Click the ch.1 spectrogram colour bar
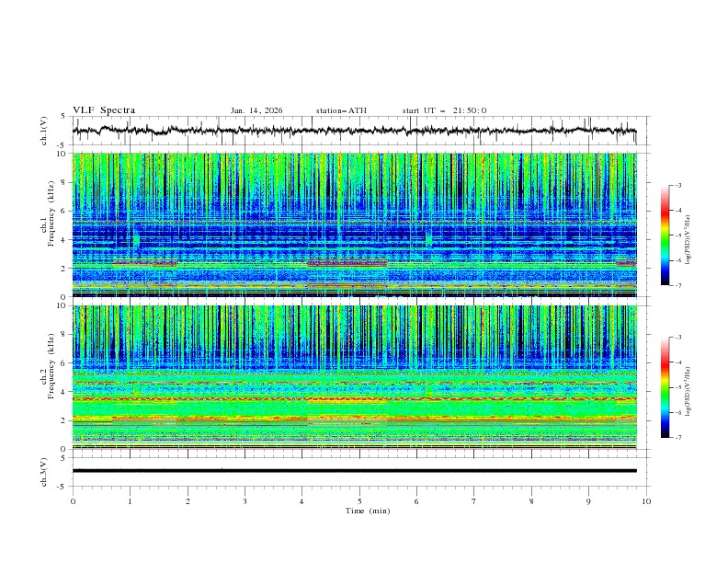 (665, 236)
